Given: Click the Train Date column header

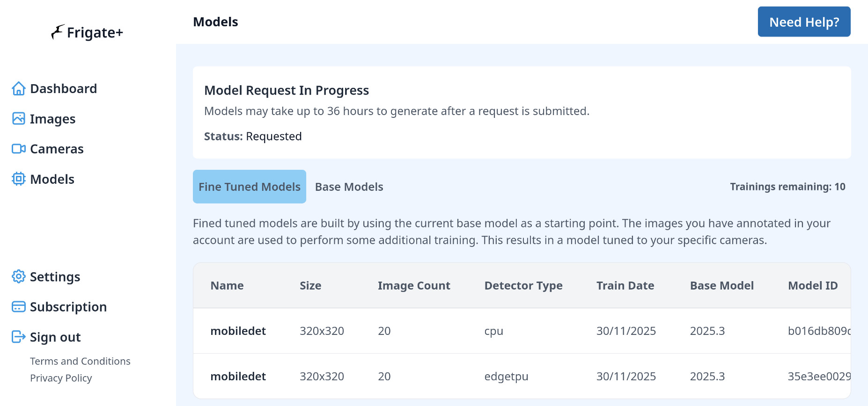Looking at the screenshot, I should click(x=625, y=285).
